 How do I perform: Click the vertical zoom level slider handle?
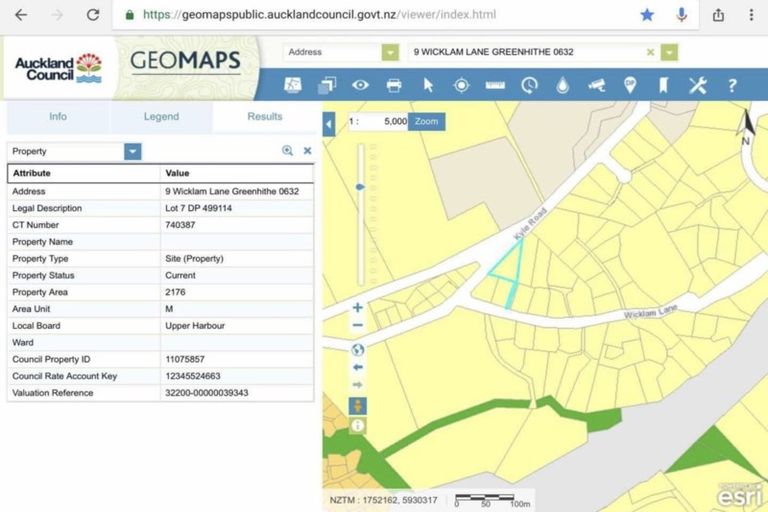point(359,187)
